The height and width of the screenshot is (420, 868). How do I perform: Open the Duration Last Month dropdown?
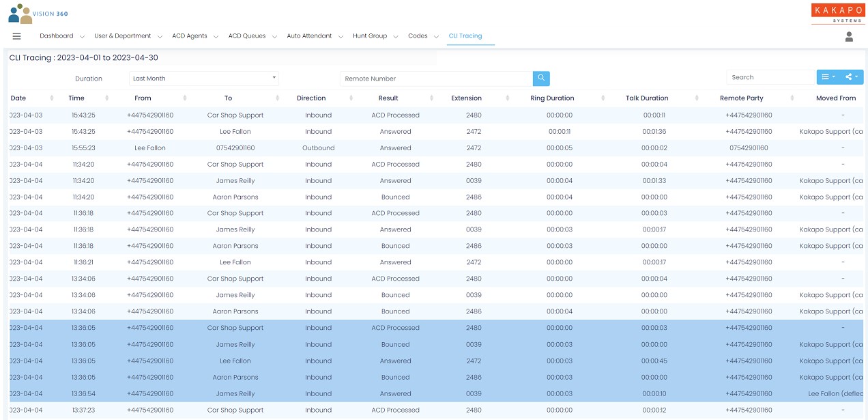tap(204, 79)
